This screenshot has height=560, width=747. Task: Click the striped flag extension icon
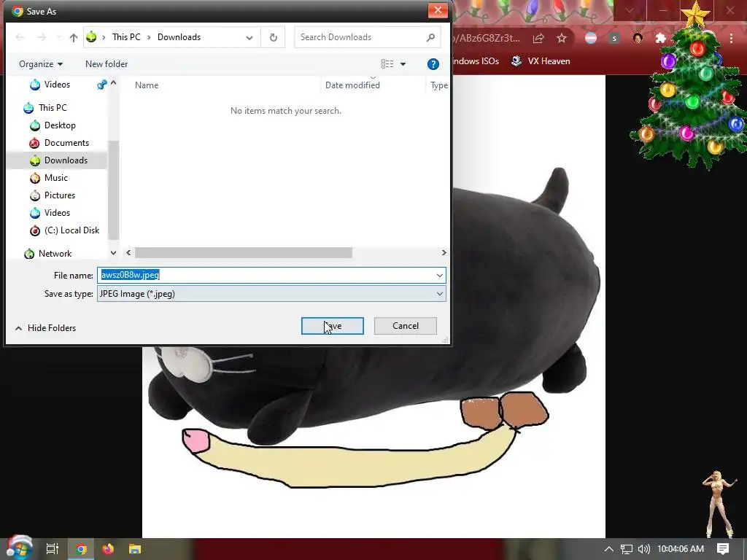click(591, 38)
